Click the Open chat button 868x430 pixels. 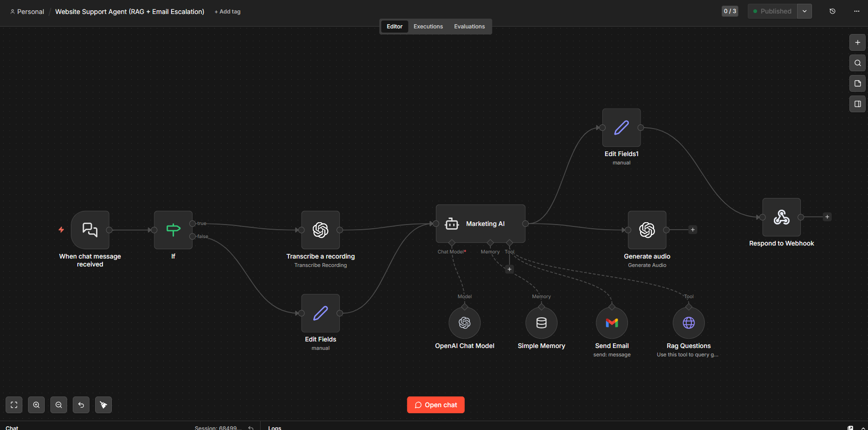click(x=436, y=405)
